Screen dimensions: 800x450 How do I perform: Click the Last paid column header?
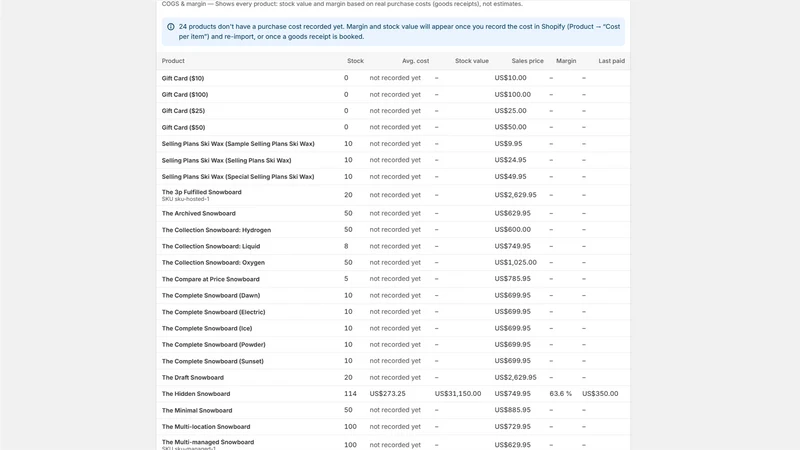pos(611,61)
